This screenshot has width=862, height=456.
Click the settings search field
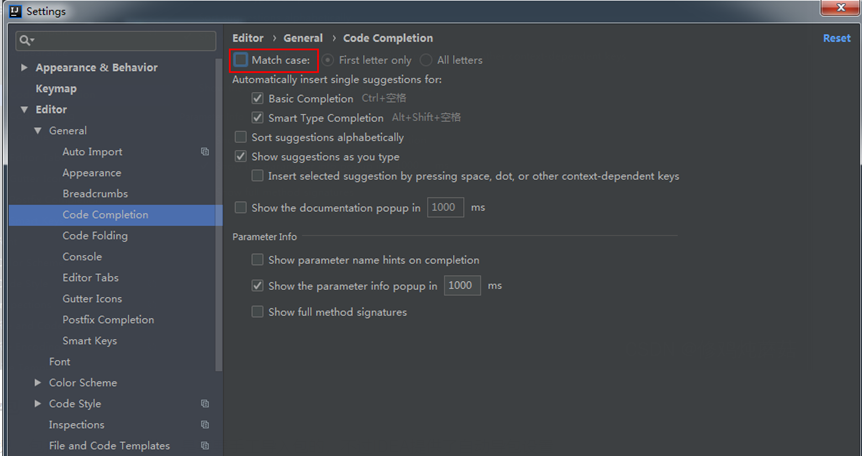click(x=116, y=41)
